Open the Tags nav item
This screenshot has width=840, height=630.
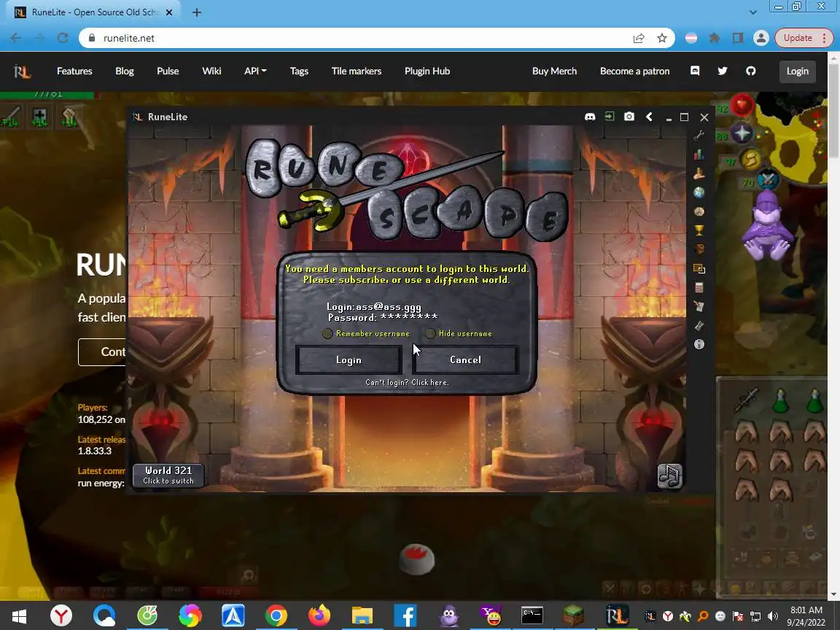tap(299, 71)
